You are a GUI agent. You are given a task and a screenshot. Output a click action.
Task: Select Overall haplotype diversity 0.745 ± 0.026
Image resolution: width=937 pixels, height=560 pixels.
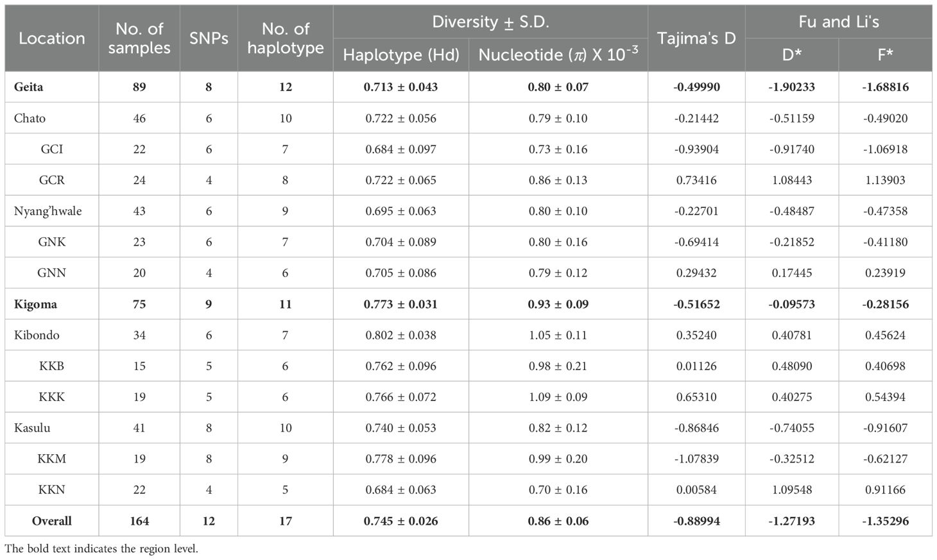click(401, 521)
